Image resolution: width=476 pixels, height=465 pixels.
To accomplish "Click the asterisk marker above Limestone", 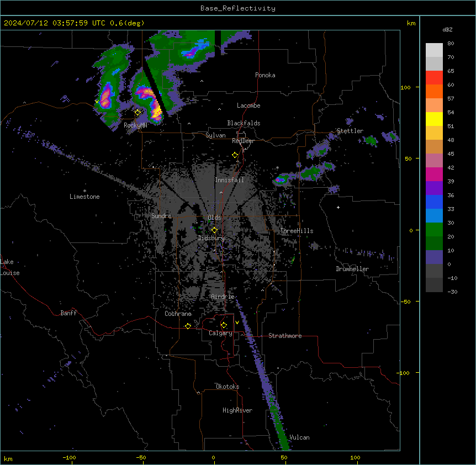I will (x=84, y=191).
